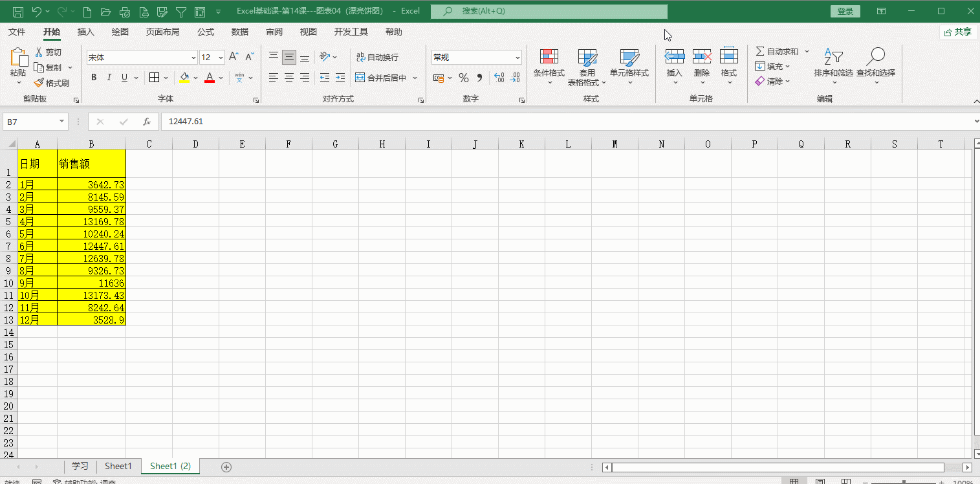Change text orientation

325,58
